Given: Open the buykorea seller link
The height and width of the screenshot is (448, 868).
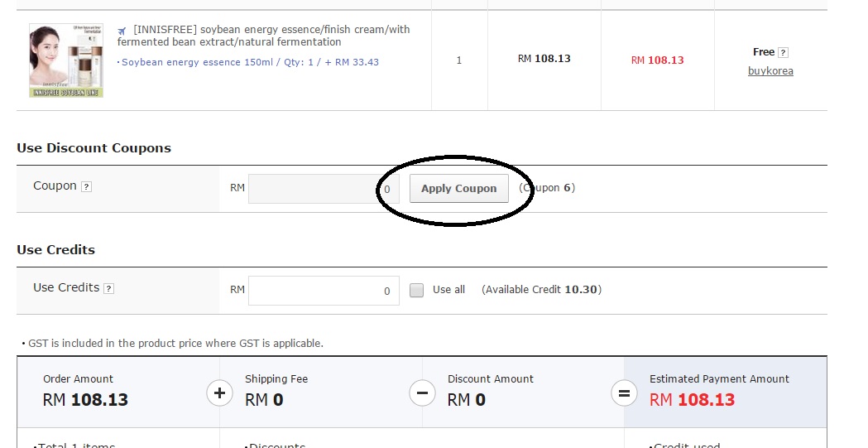Looking at the screenshot, I should tap(770, 71).
